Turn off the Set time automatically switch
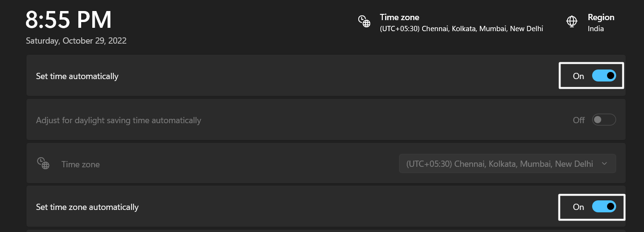 [x=604, y=76]
